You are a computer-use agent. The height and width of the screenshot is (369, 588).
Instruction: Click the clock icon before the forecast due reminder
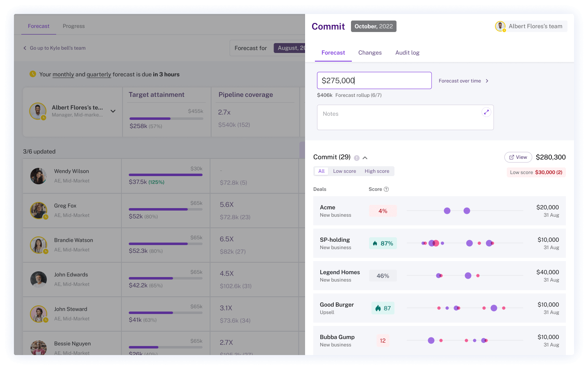[x=33, y=74]
